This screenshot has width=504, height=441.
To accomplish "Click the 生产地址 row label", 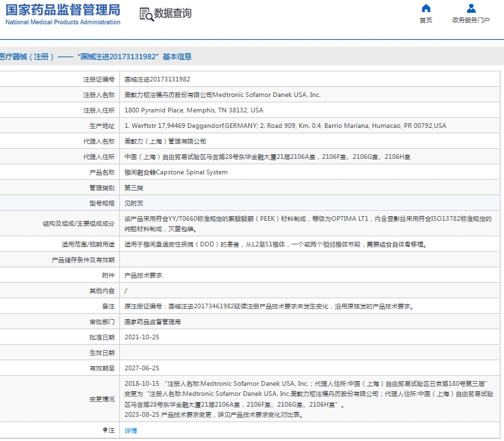I will click(x=102, y=126).
